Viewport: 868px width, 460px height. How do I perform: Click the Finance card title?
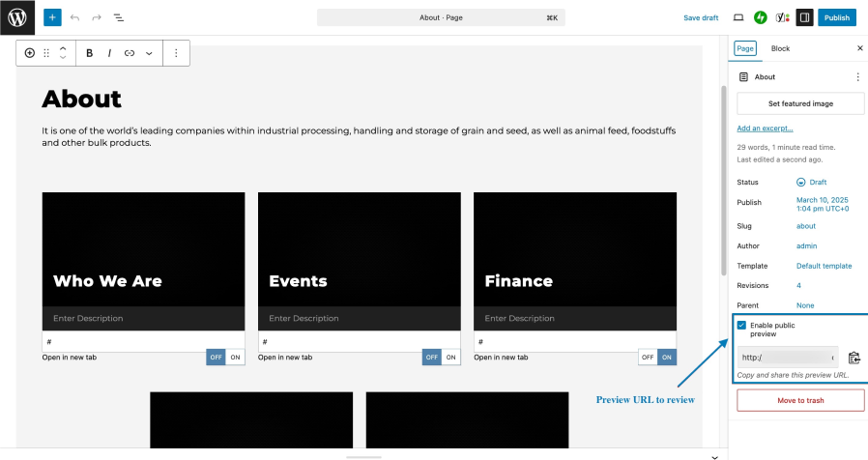[519, 281]
